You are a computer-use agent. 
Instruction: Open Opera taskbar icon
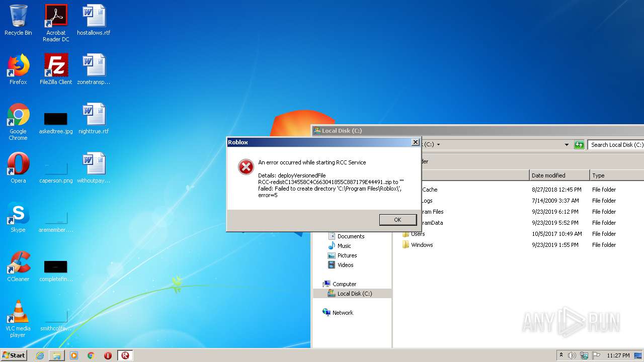108,355
